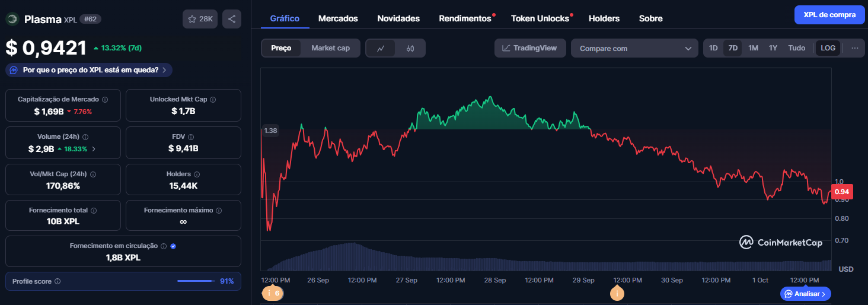Select the Market cap chart toggle
The image size is (868, 305).
330,48
